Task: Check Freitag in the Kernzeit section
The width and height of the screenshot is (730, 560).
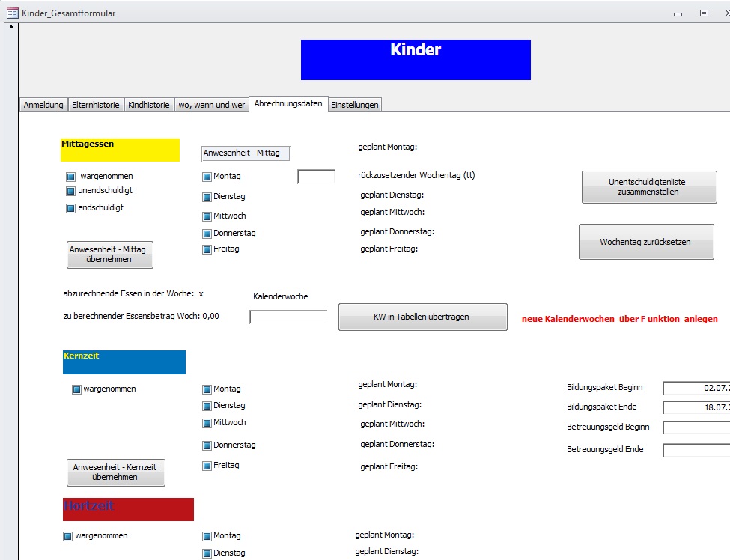Action: click(x=207, y=466)
